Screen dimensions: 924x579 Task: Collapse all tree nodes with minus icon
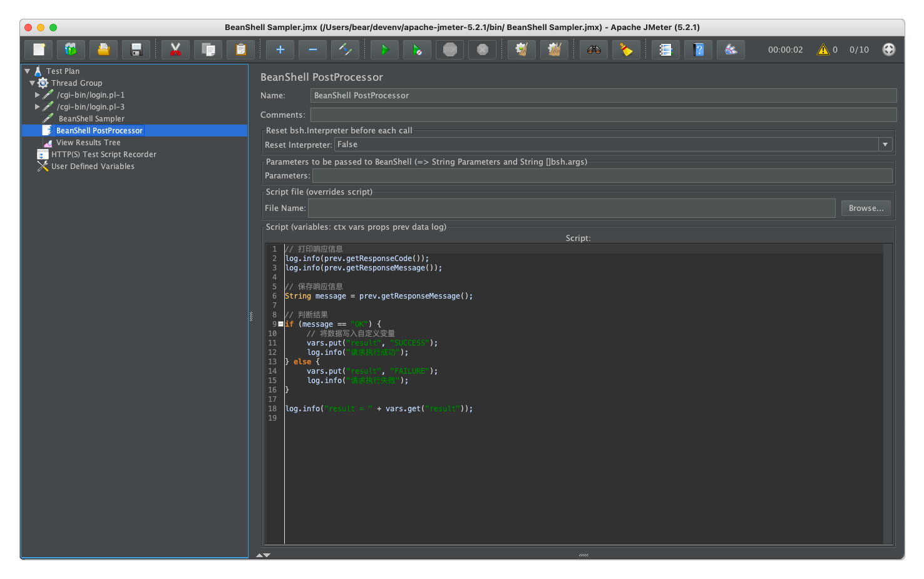(313, 49)
